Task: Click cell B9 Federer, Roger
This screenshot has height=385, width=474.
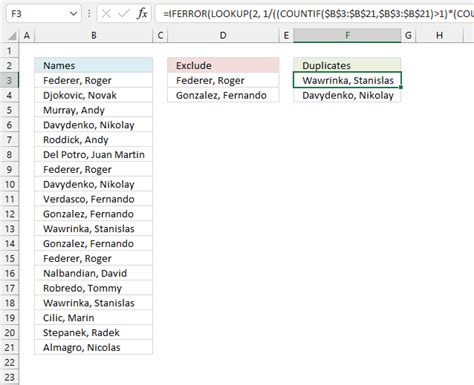Action: pyautogui.click(x=94, y=169)
